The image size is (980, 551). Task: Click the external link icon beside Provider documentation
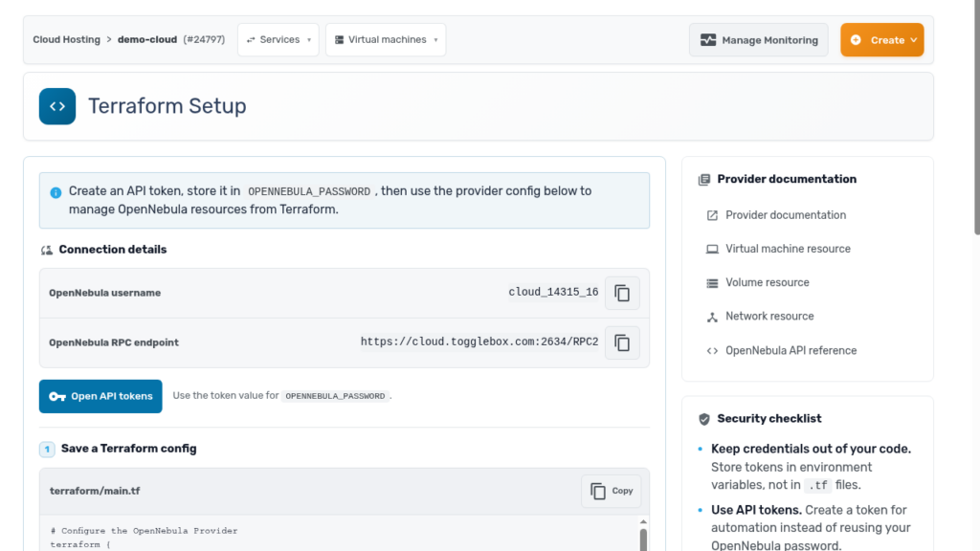pyautogui.click(x=712, y=215)
